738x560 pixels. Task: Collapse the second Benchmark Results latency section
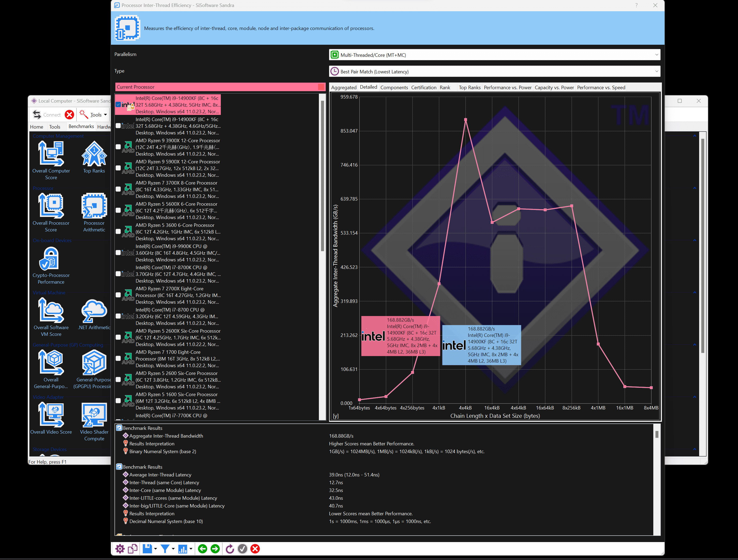(x=119, y=467)
